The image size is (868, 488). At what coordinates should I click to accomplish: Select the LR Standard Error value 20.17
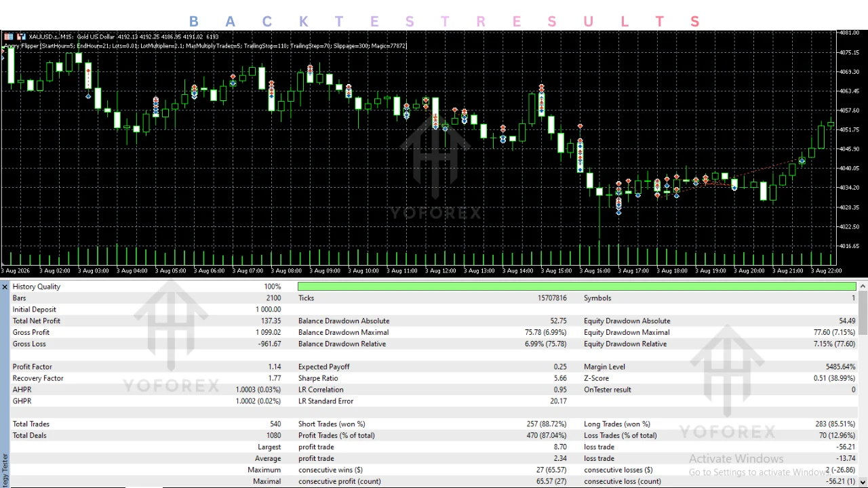(558, 402)
